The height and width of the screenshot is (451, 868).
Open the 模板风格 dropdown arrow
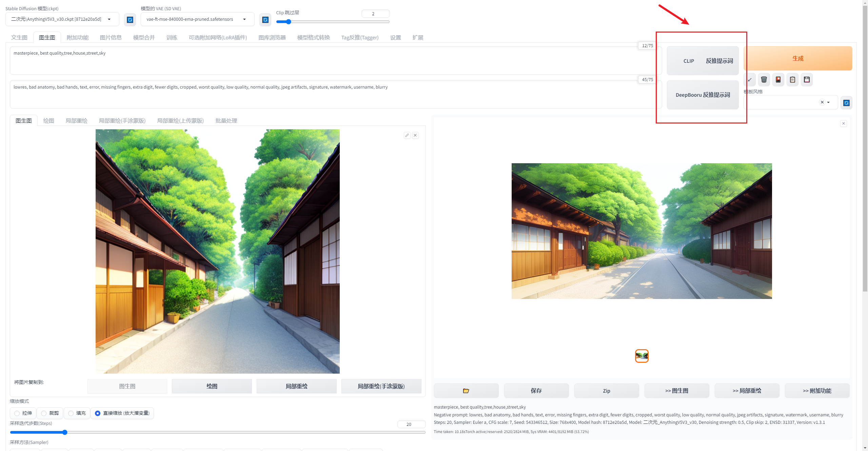(828, 102)
